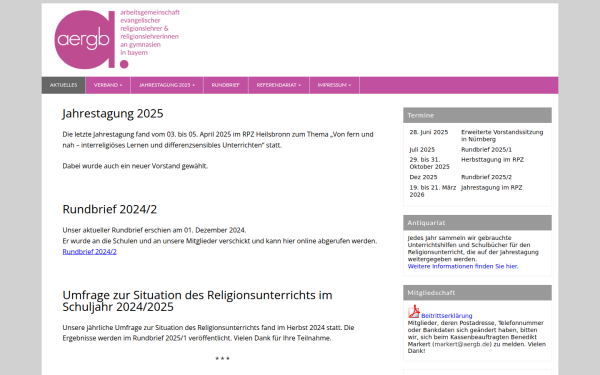Click the markert@aergb.de email address
Image resolution: width=600 pixels, height=375 pixels.
point(461,344)
